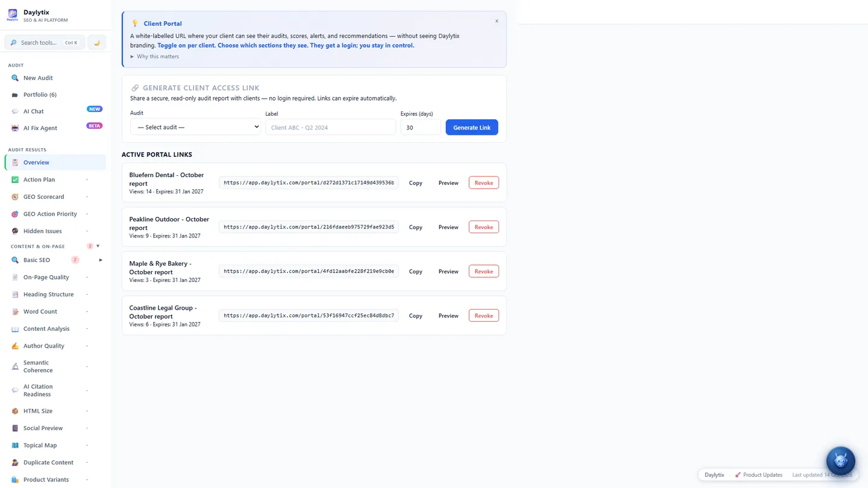The width and height of the screenshot is (868, 488).
Task: Open the AI Fix Agent item
Action: click(55, 128)
